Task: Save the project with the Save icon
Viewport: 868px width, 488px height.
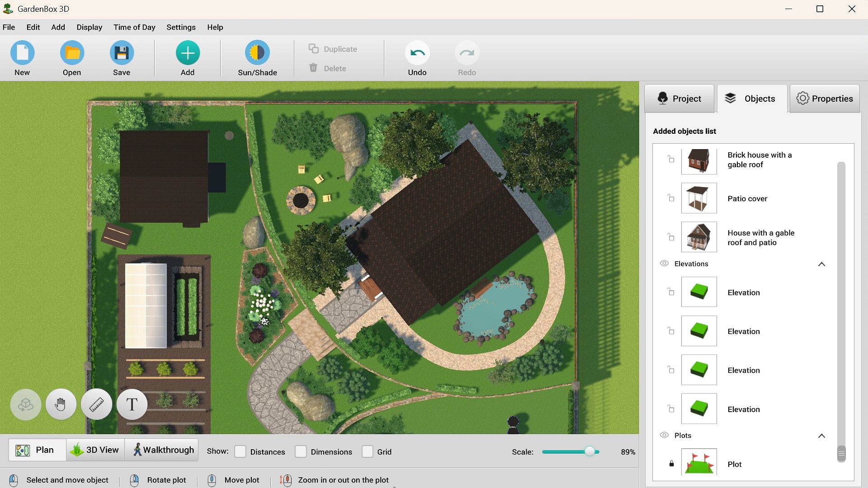Action: [122, 53]
